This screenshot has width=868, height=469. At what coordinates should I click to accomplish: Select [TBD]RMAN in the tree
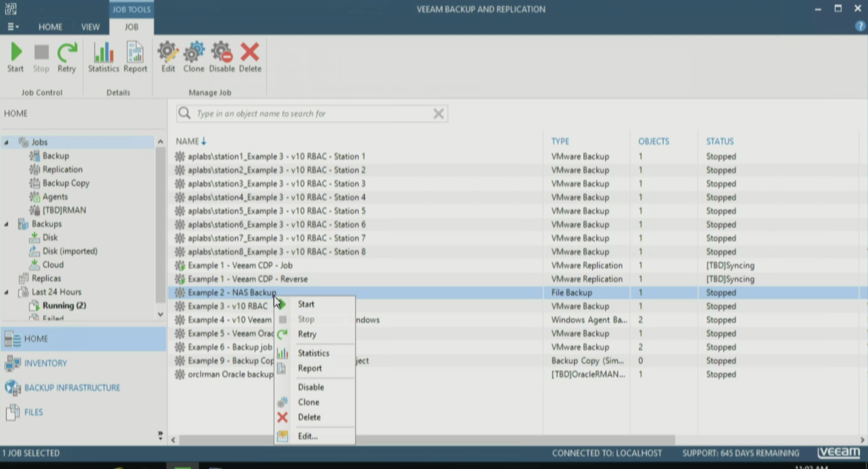click(x=64, y=210)
